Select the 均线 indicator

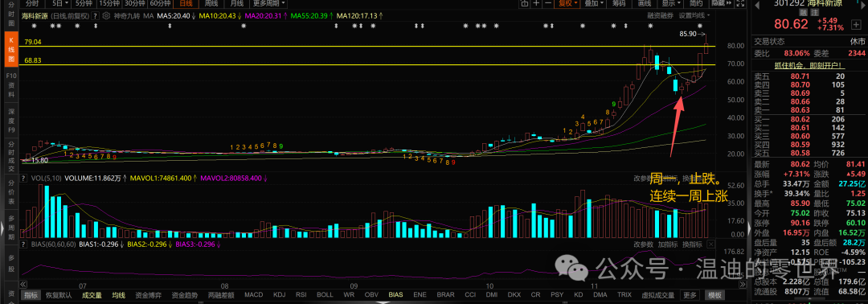[x=119, y=295]
